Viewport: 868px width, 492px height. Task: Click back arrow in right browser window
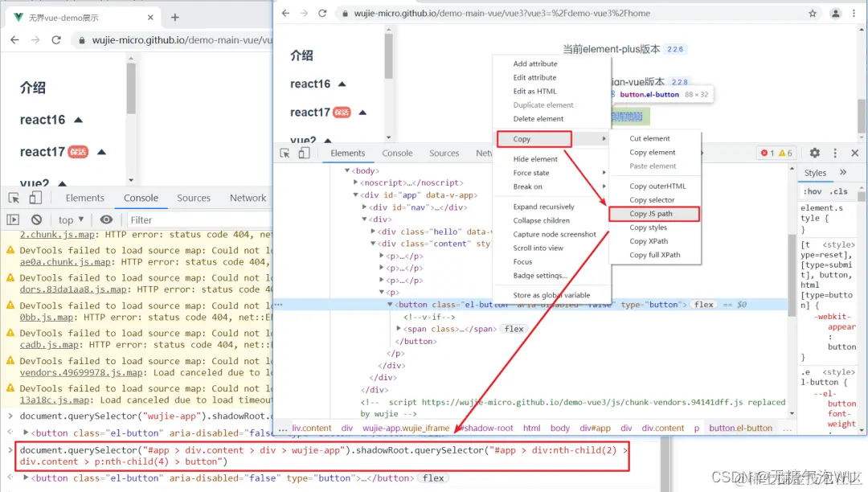285,14
